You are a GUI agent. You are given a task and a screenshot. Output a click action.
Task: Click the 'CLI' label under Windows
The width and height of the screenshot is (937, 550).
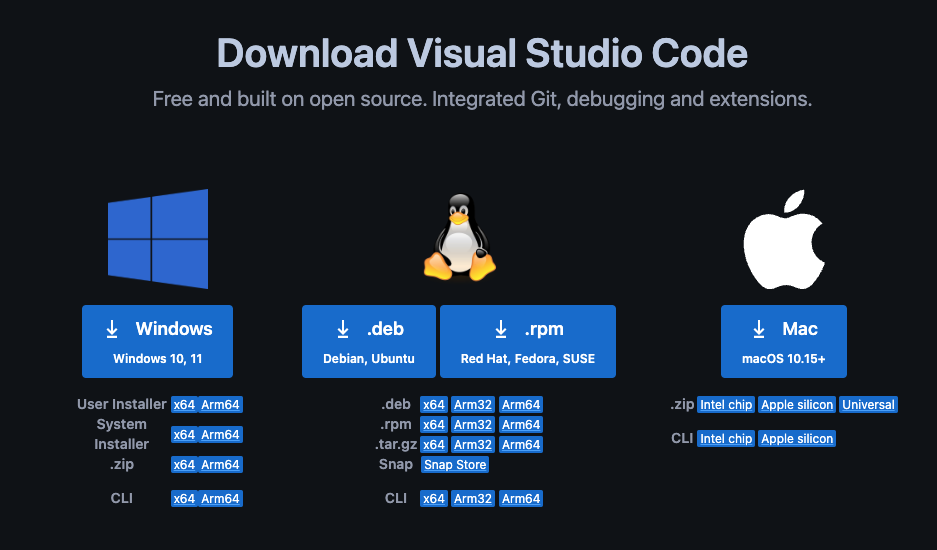tap(121, 498)
